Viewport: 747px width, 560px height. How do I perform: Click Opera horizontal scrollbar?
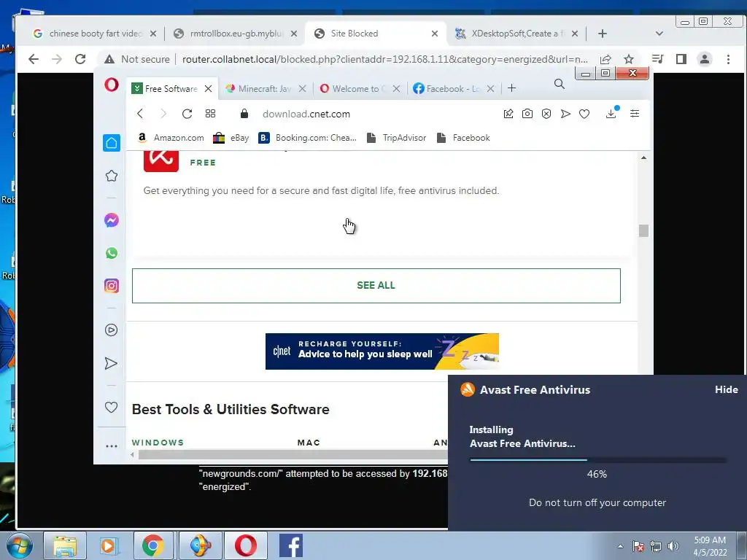(293, 455)
